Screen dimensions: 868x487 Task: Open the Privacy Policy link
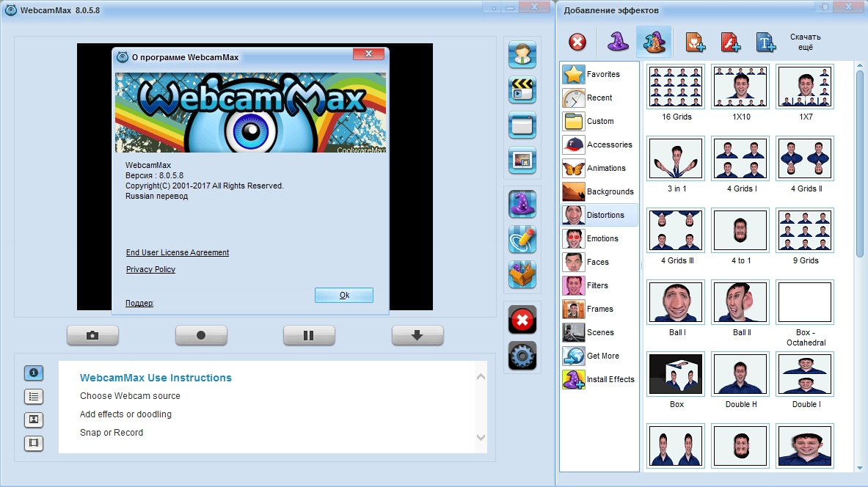[x=150, y=269]
